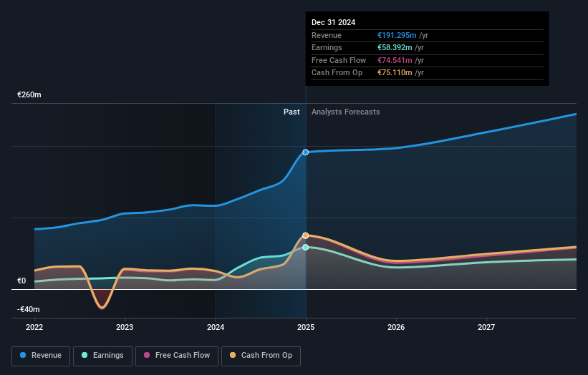Click the €260m y-axis label

point(29,94)
